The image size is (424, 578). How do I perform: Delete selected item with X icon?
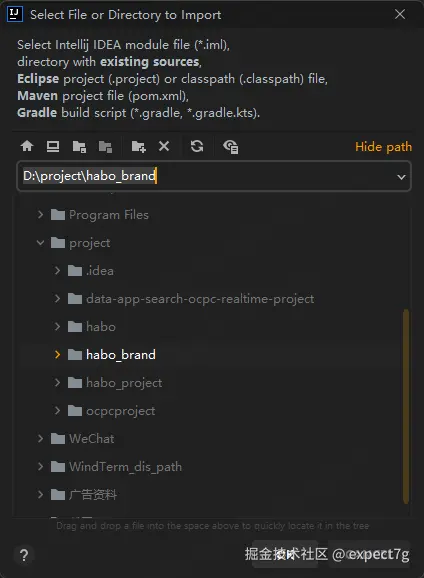(164, 146)
